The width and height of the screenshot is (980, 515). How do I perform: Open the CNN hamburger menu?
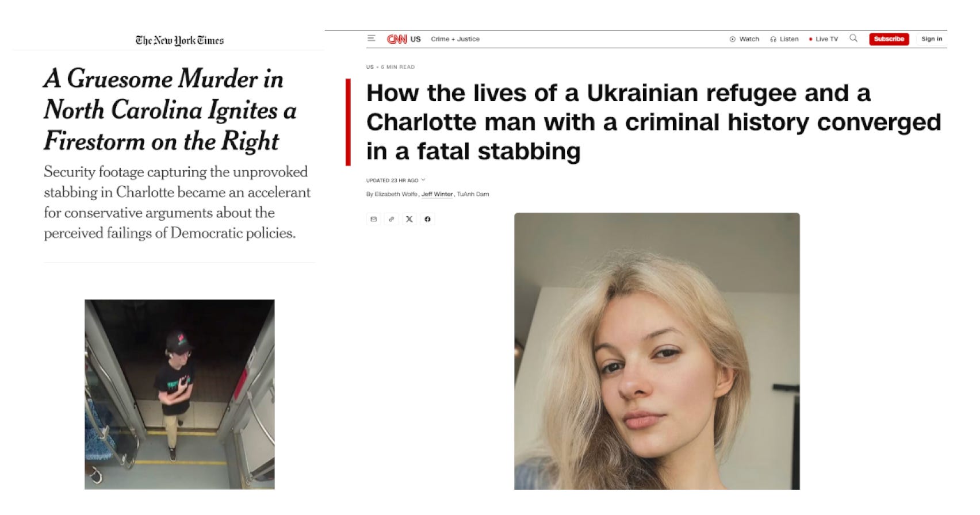371,39
